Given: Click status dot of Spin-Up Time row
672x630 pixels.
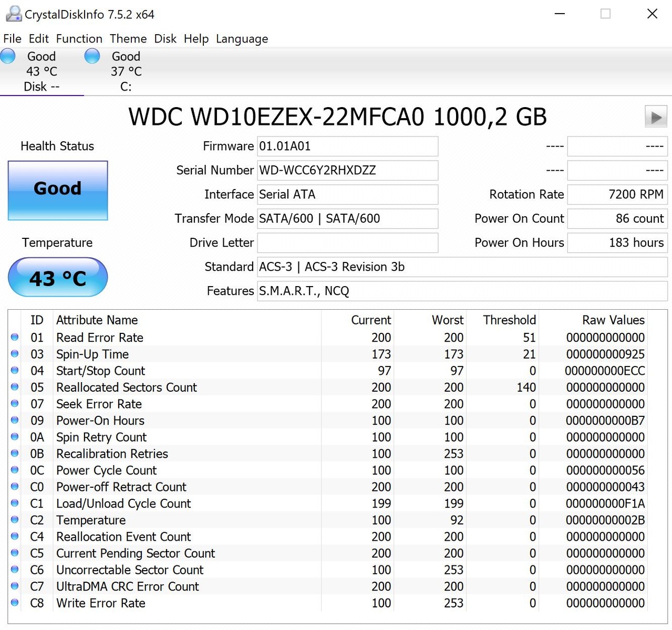Looking at the screenshot, I should coord(15,354).
